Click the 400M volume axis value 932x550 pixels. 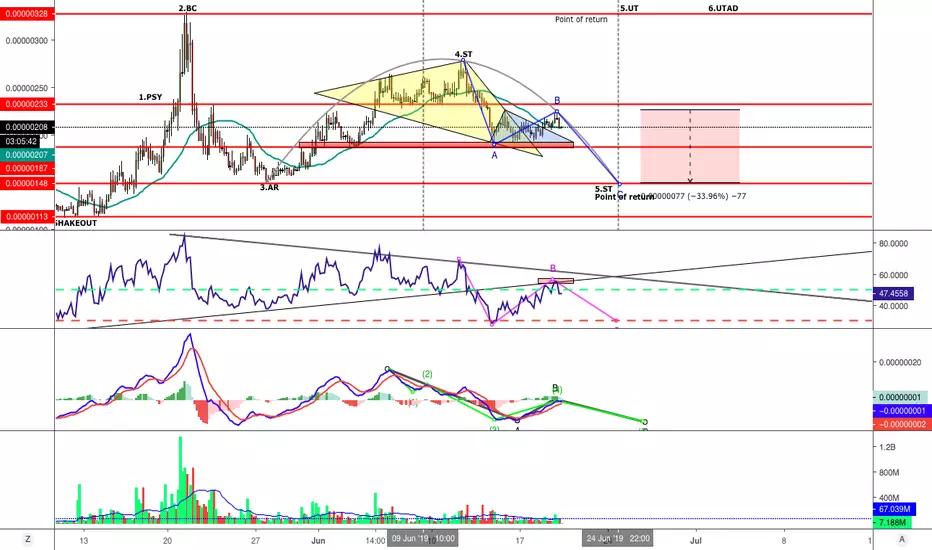[x=889, y=498]
